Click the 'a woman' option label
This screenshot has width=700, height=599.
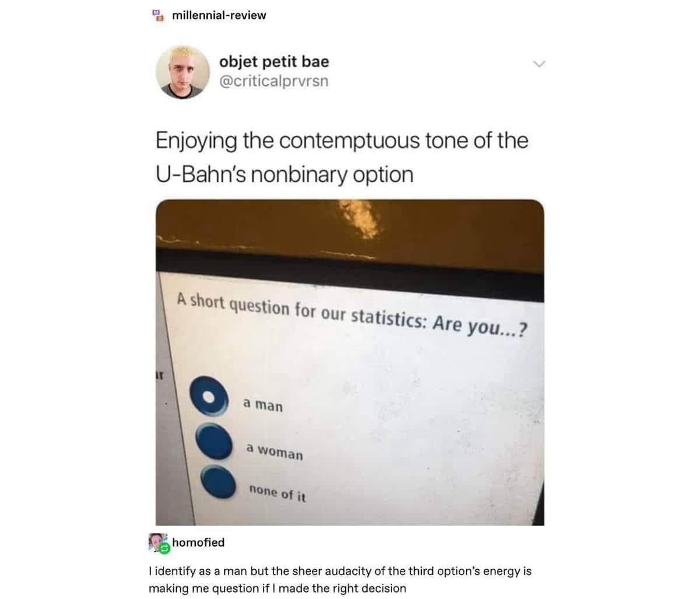pyautogui.click(x=274, y=451)
